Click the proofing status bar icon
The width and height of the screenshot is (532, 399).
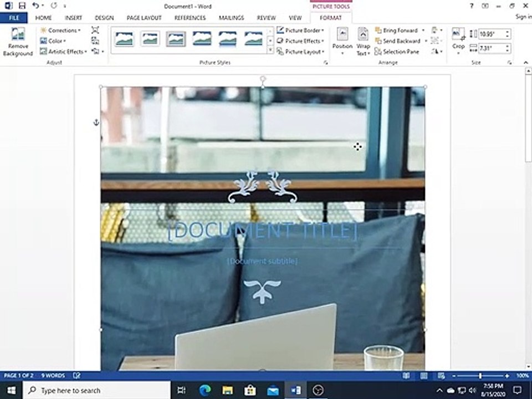pos(76,375)
